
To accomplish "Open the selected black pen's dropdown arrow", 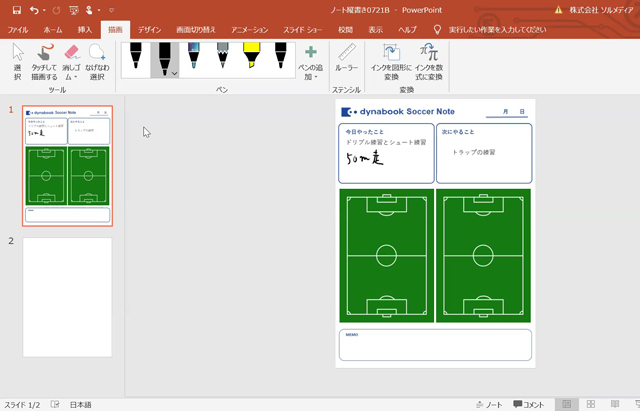I will [x=175, y=73].
